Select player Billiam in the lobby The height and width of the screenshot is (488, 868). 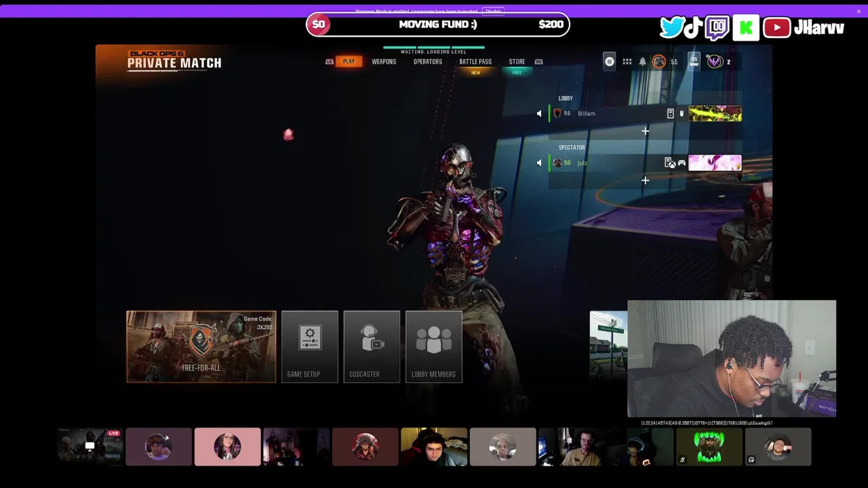pos(645,114)
